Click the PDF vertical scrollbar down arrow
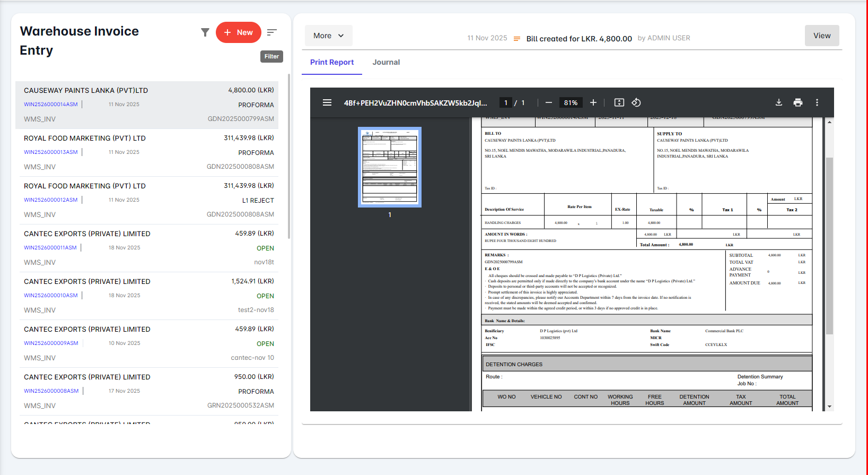The height and width of the screenshot is (475, 868). coord(829,407)
